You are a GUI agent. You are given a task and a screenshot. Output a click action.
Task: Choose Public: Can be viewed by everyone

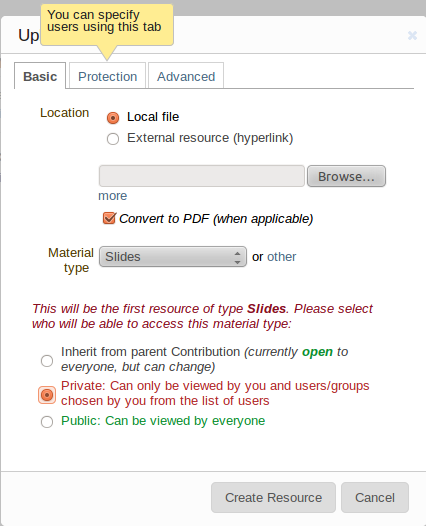point(47,421)
